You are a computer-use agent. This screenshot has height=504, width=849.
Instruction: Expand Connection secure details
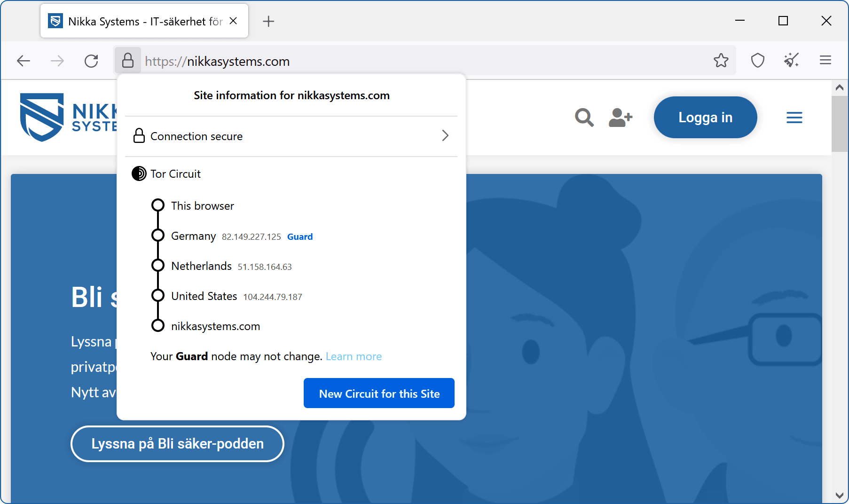291,136
